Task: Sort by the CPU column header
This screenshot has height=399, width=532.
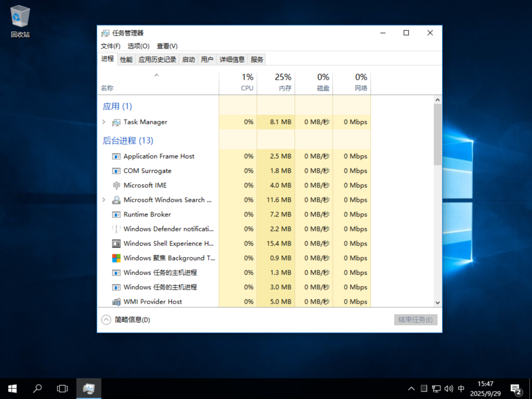Action: coord(238,83)
